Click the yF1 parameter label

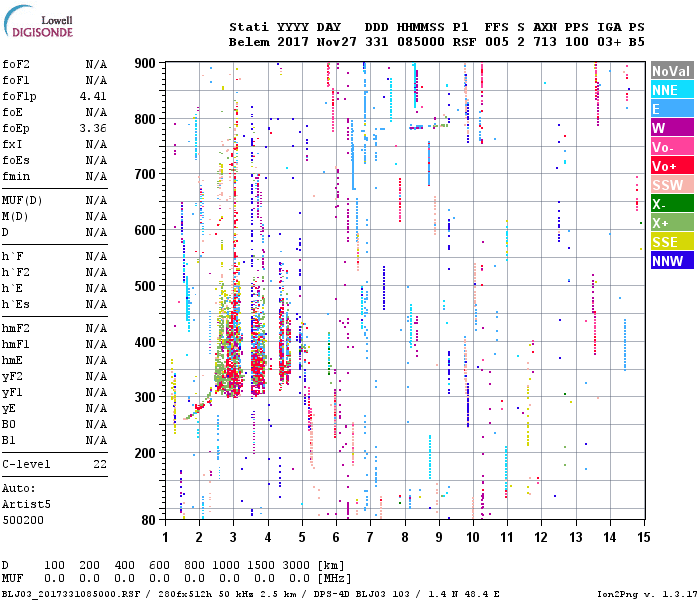point(12,393)
